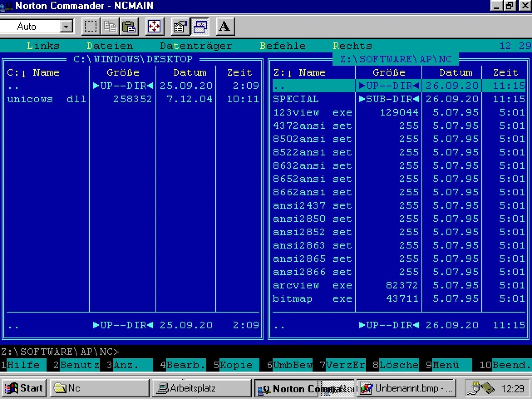The image size is (532, 399).
Task: Click the Z:\SOFTWARE\AP\NC panel title
Action: coord(396,59)
